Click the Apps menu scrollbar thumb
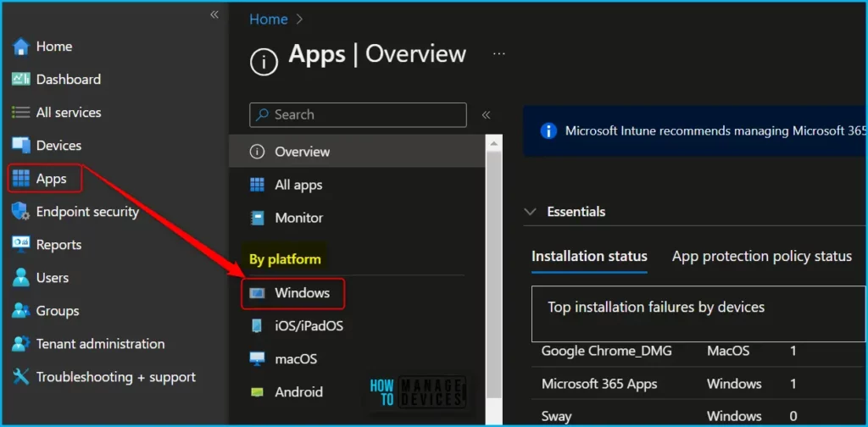 (494, 274)
